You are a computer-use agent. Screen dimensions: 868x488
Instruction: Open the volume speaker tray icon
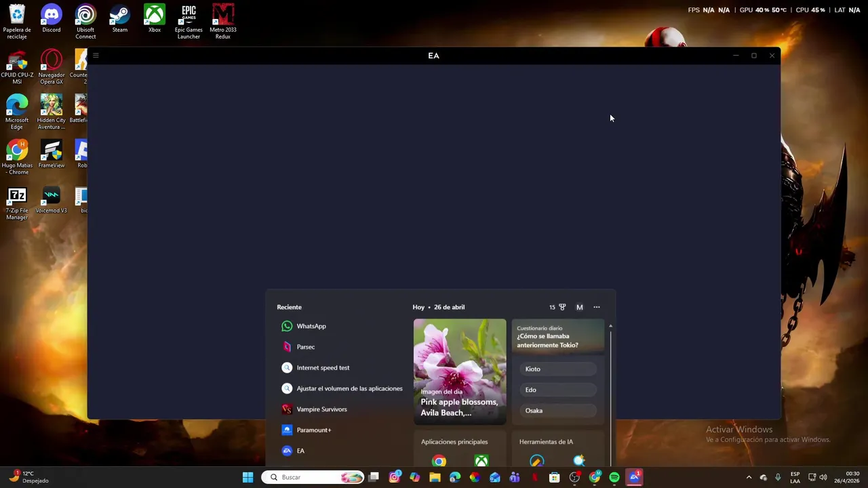click(x=823, y=477)
